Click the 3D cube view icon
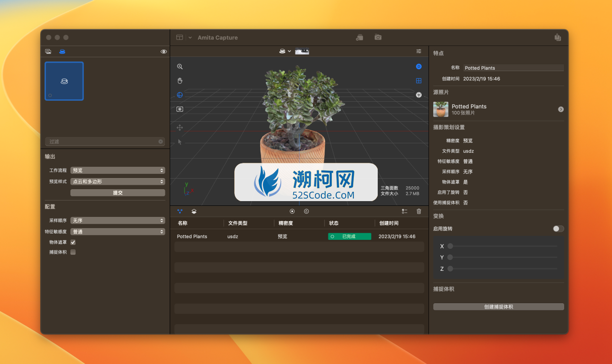 (x=419, y=95)
